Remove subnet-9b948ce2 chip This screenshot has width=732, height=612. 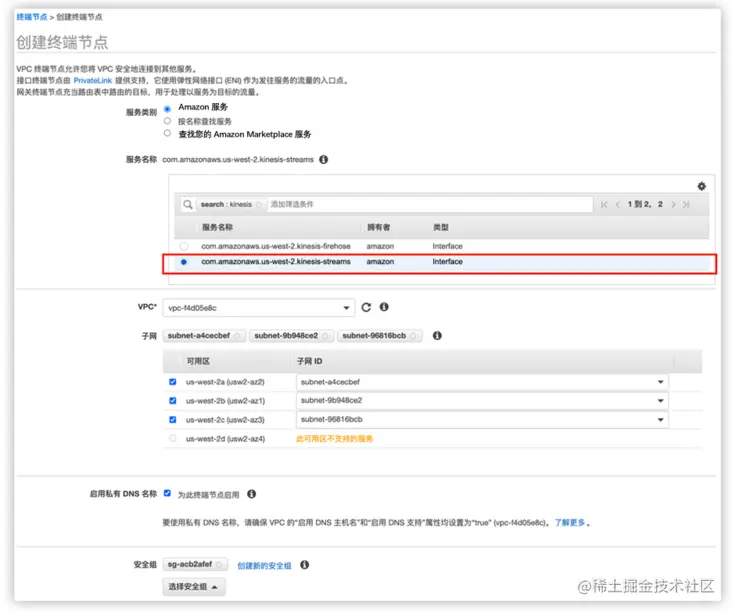(325, 336)
